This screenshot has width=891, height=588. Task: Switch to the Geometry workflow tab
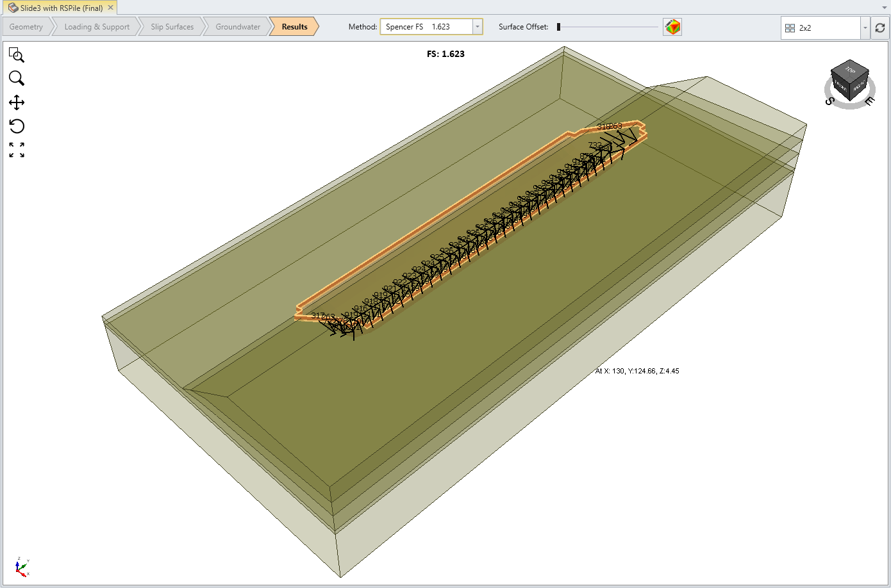pyautogui.click(x=26, y=27)
